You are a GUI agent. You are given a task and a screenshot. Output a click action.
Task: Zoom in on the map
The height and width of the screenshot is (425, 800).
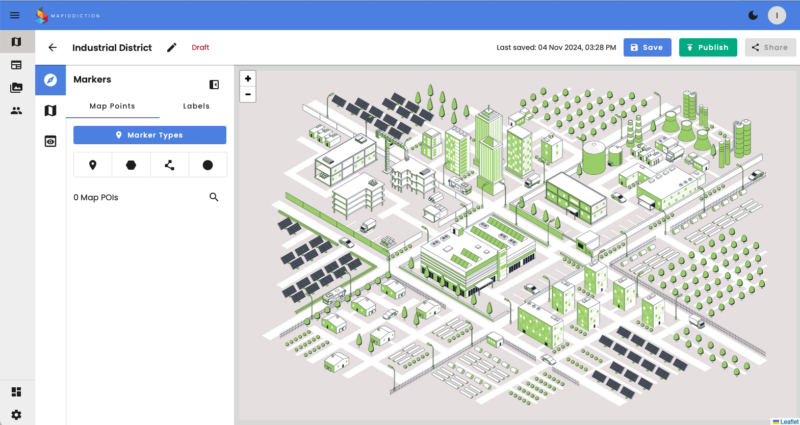248,78
